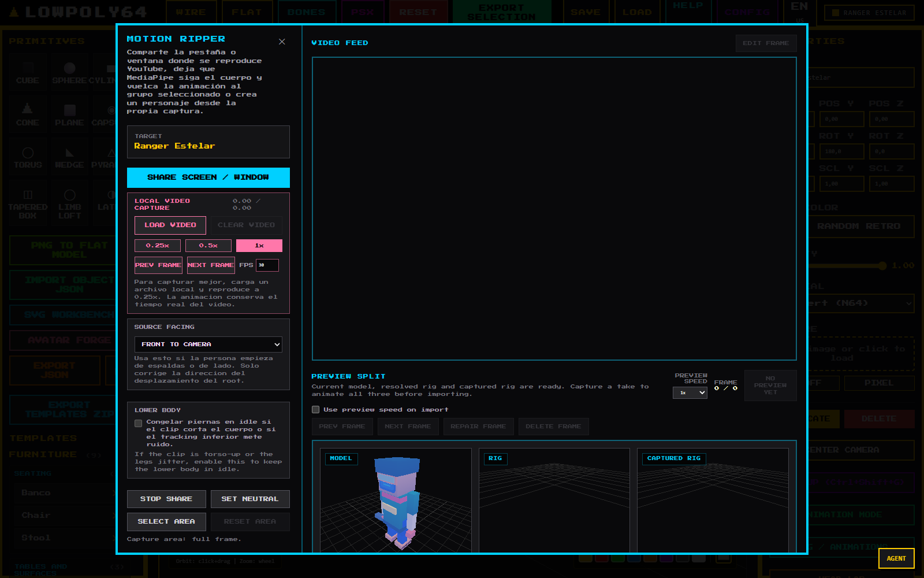Click the video feed area
The image size is (924, 578).
pyautogui.click(x=554, y=209)
